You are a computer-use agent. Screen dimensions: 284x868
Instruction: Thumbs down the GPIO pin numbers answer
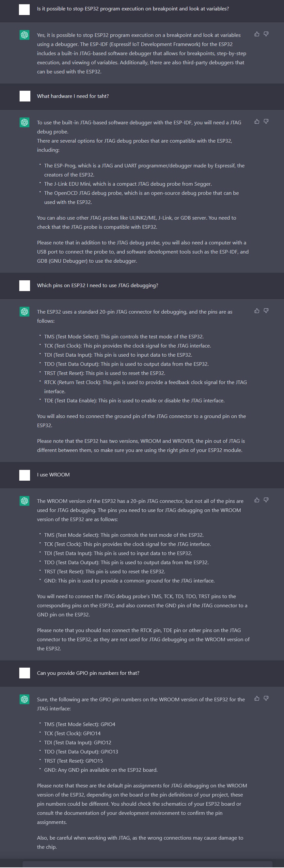[x=266, y=699]
